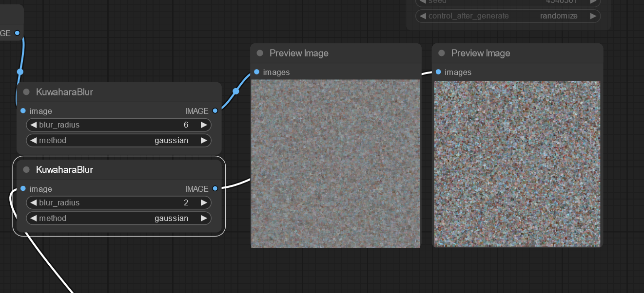
Task: Click the title dot on the right Preview Image node
Action: 441,53
